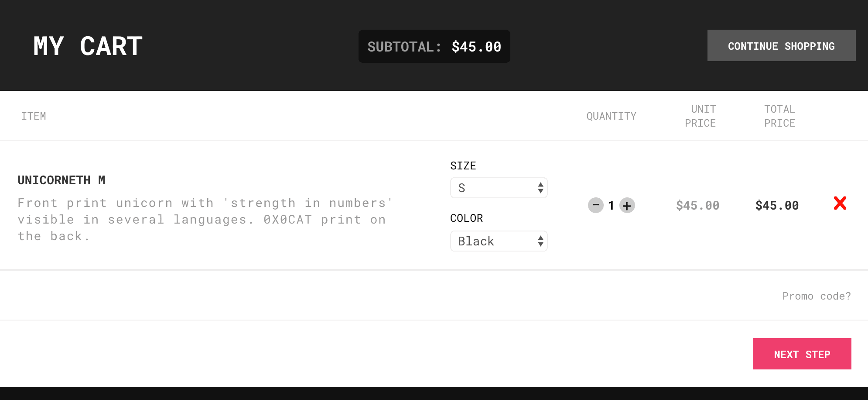868x400 pixels.
Task: Click the QUANTITY column header
Action: (611, 116)
